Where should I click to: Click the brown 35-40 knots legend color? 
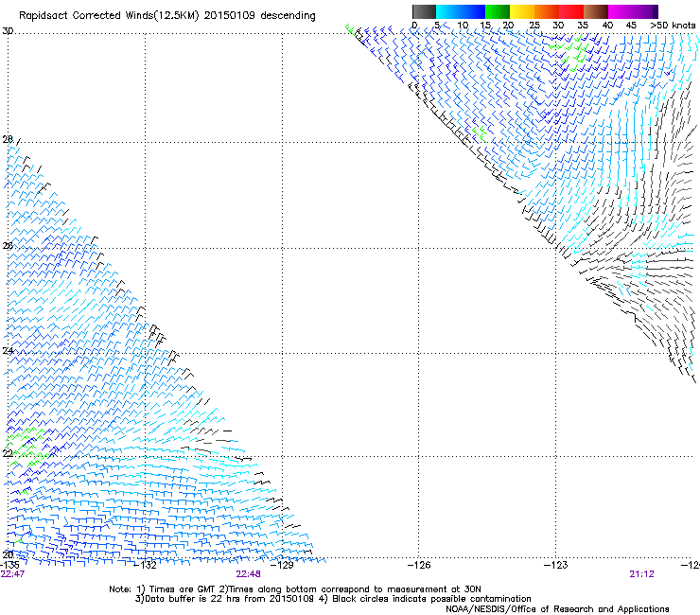[596, 11]
